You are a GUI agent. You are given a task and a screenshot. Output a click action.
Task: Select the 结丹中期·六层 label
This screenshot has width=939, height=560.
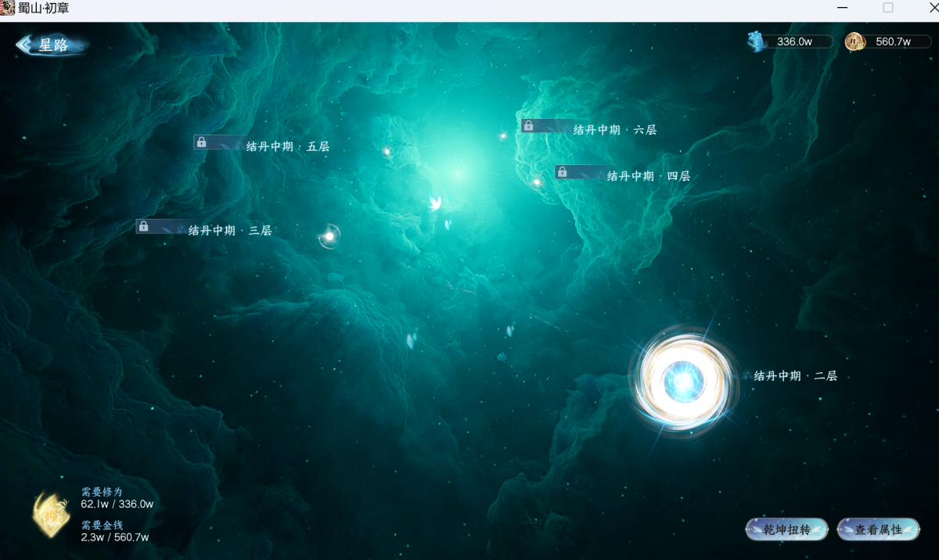click(x=615, y=130)
